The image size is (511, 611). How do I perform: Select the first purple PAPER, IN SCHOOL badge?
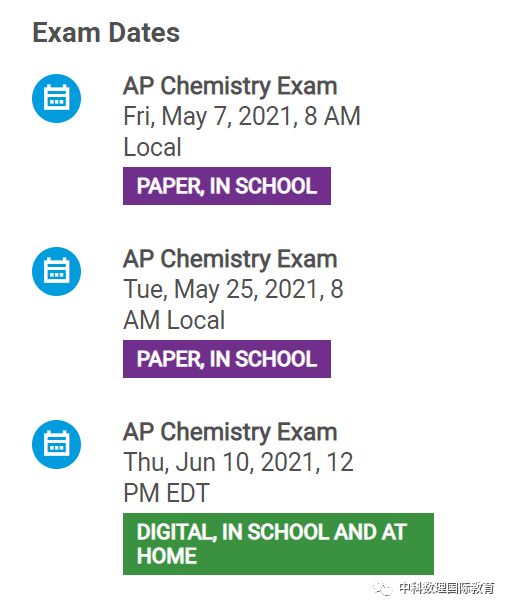[x=227, y=186]
